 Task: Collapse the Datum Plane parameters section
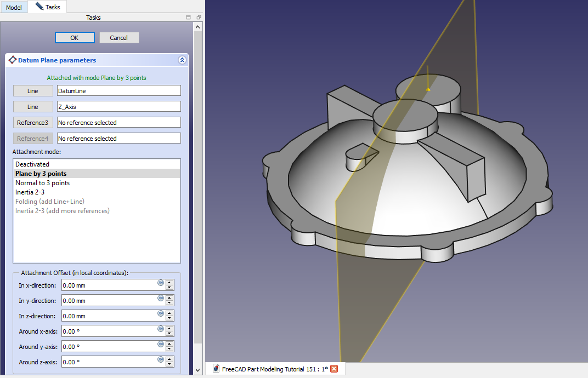[182, 60]
